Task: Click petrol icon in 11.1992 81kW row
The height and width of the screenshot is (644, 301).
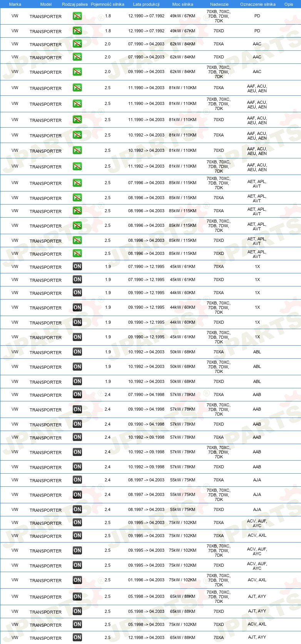Action: coord(77,166)
